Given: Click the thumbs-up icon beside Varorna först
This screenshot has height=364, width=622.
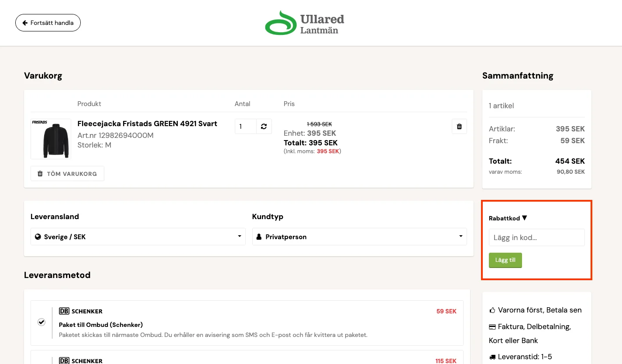Looking at the screenshot, I should 492,310.
